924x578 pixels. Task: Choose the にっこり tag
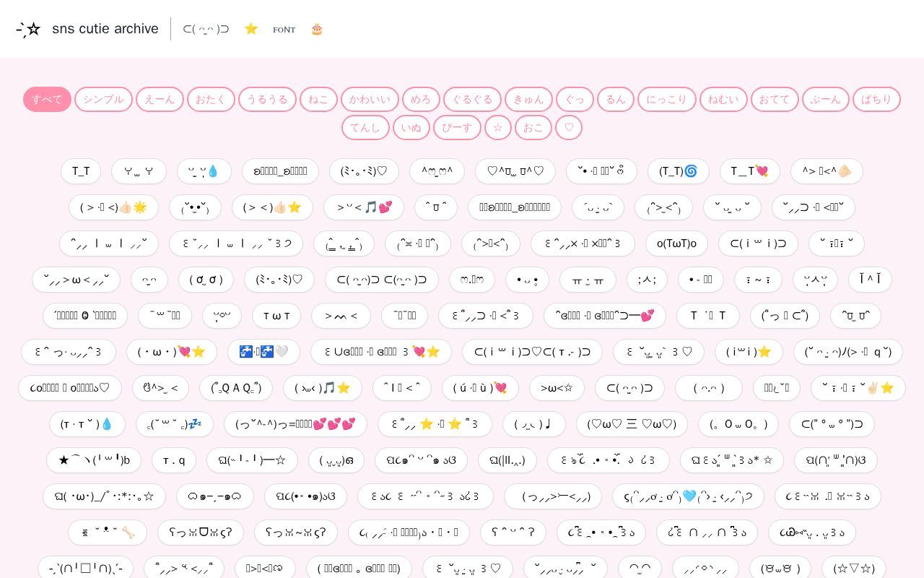(667, 99)
